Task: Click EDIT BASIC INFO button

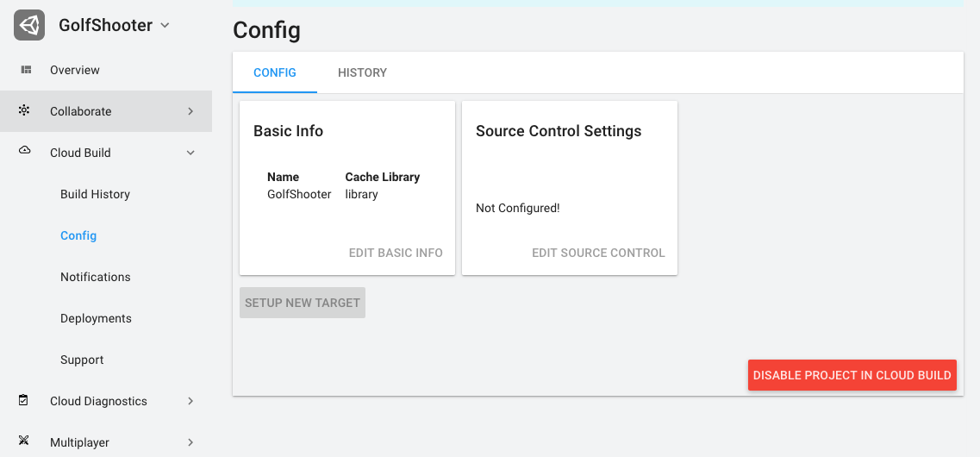Action: click(x=396, y=254)
